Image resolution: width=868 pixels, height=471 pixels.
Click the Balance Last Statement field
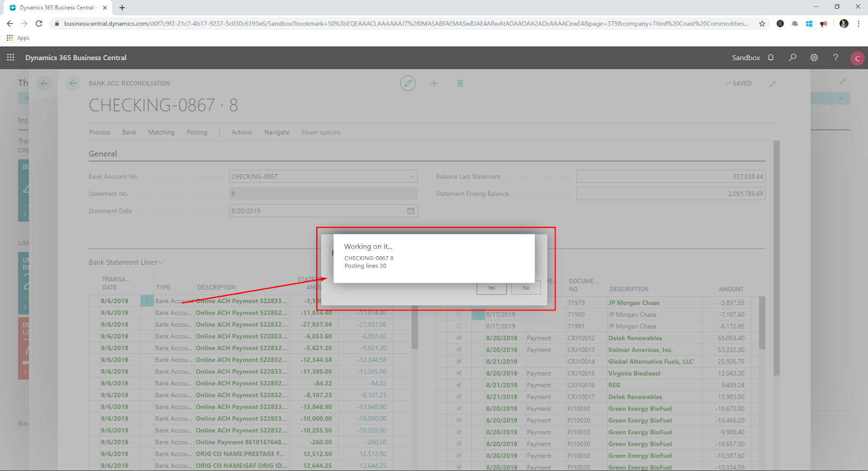671,176
